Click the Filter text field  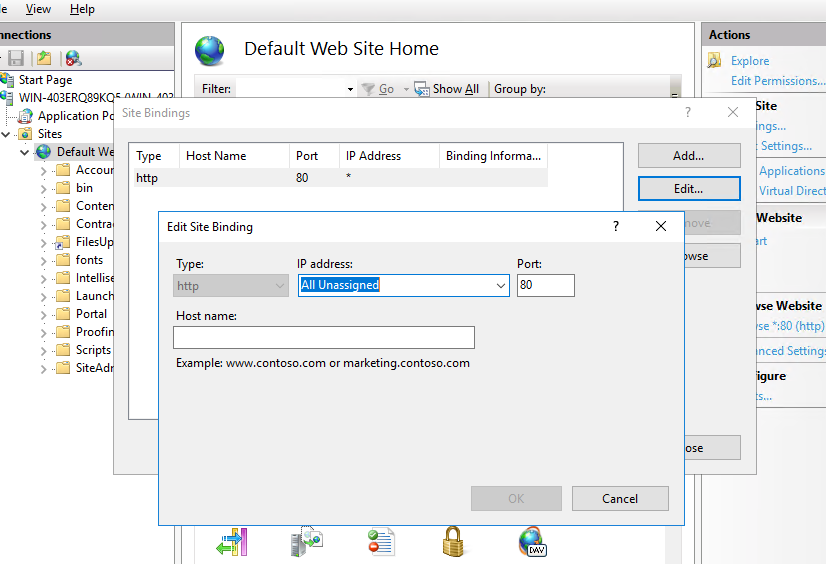[x=291, y=89]
